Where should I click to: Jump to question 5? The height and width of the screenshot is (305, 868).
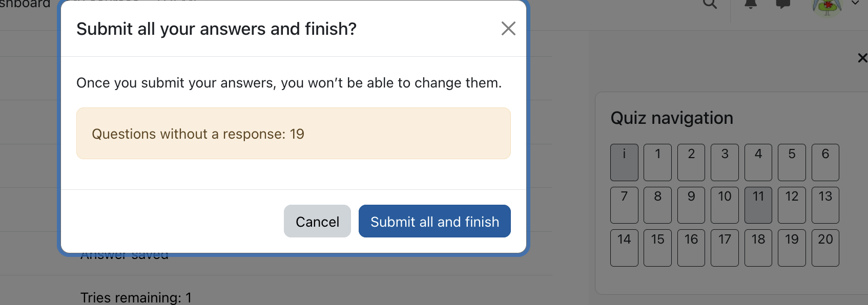tap(792, 162)
